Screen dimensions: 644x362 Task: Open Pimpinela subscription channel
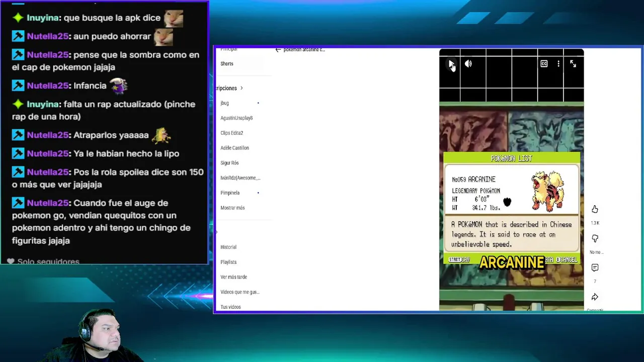(x=230, y=193)
